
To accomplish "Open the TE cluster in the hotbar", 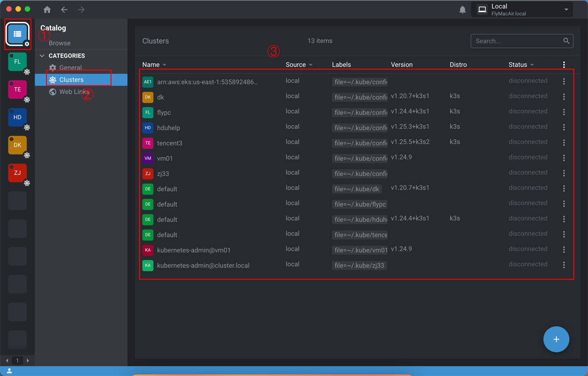I will click(x=18, y=89).
